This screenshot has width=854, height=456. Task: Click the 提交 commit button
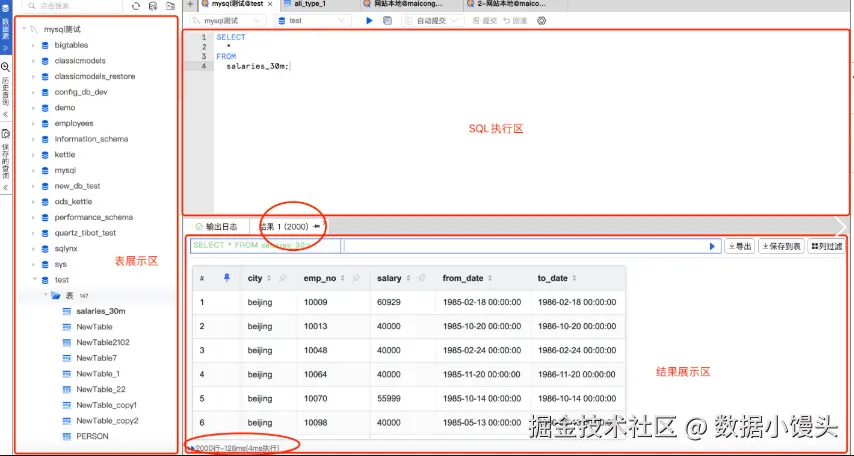[x=485, y=21]
